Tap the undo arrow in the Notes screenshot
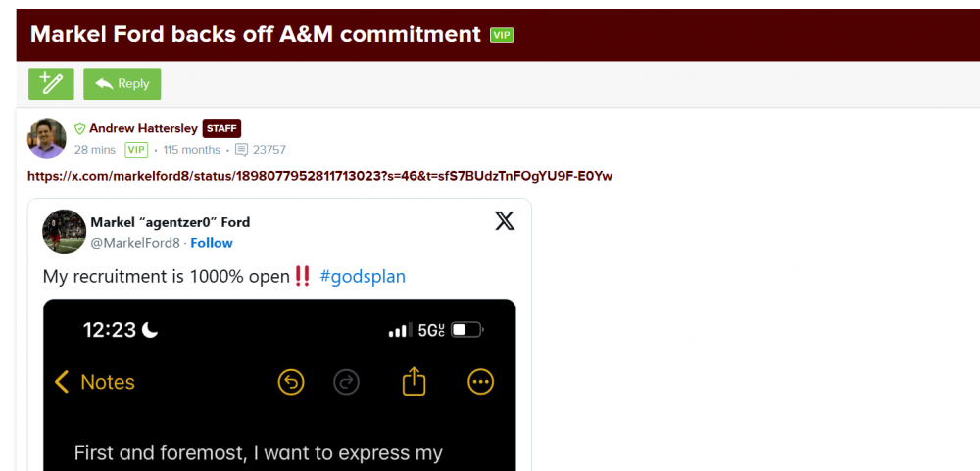The height and width of the screenshot is (471, 980). point(291,382)
